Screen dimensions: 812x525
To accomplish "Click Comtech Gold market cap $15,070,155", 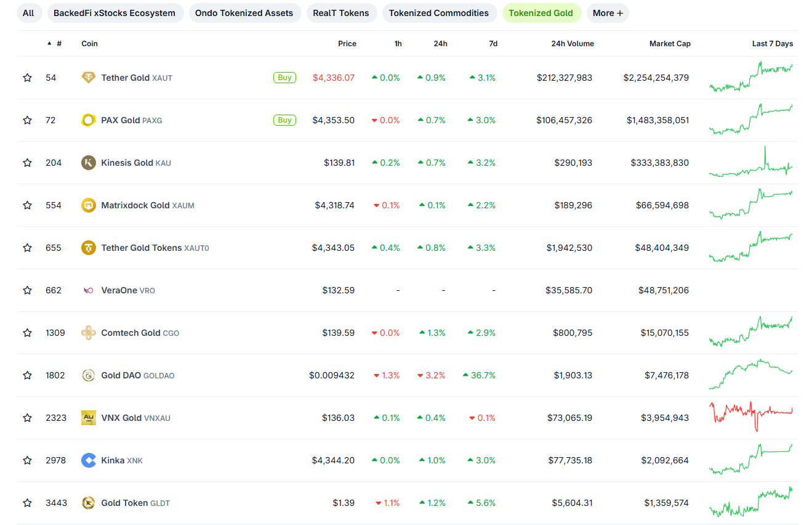I will (x=664, y=333).
